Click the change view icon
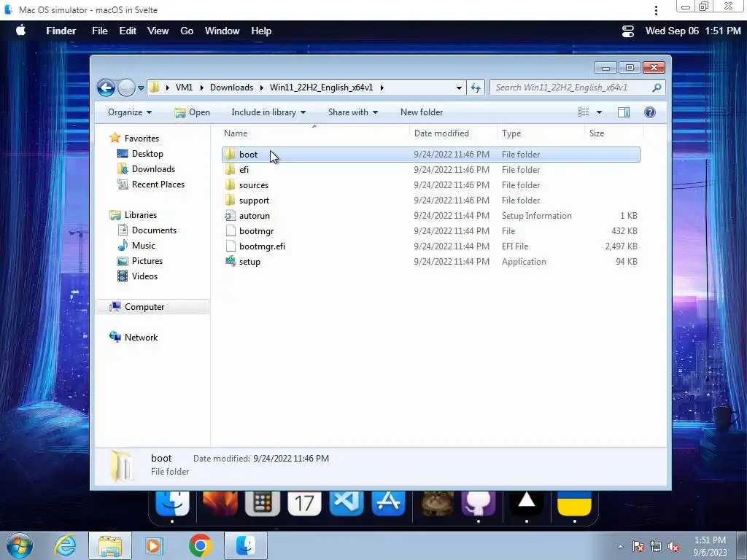This screenshot has height=560, width=747. (583, 112)
